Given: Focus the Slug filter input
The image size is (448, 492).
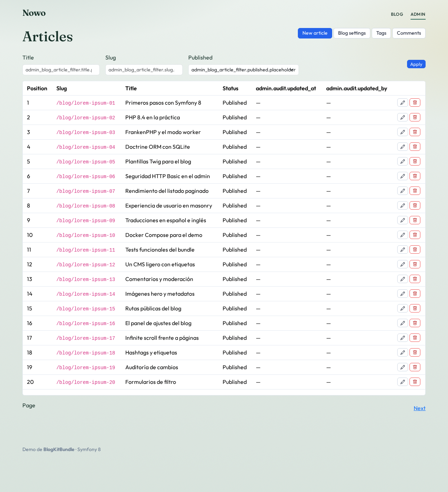Looking at the screenshot, I should pos(144,70).
